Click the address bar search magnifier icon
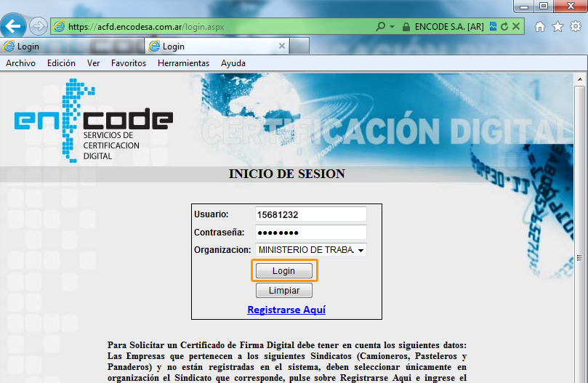 pyautogui.click(x=381, y=26)
